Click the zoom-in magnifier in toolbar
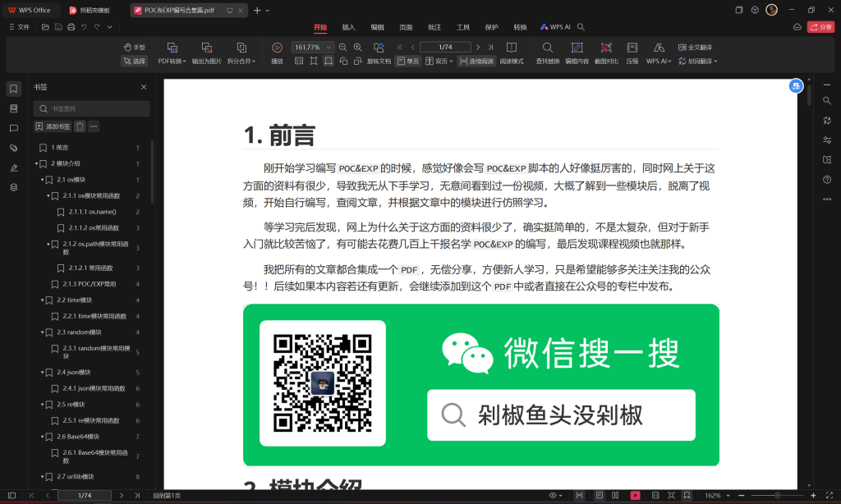Viewport: 841px width, 504px height. pyautogui.click(x=357, y=48)
